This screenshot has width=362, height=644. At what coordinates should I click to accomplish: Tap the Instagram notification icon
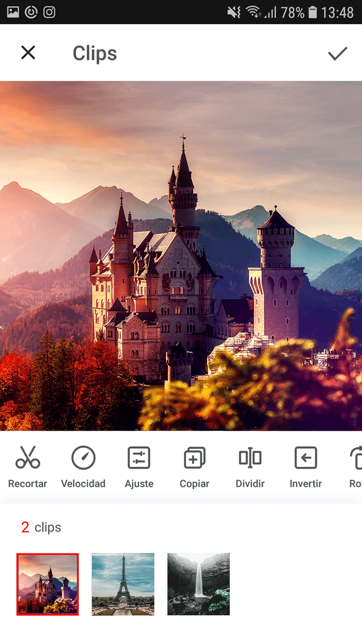click(49, 12)
